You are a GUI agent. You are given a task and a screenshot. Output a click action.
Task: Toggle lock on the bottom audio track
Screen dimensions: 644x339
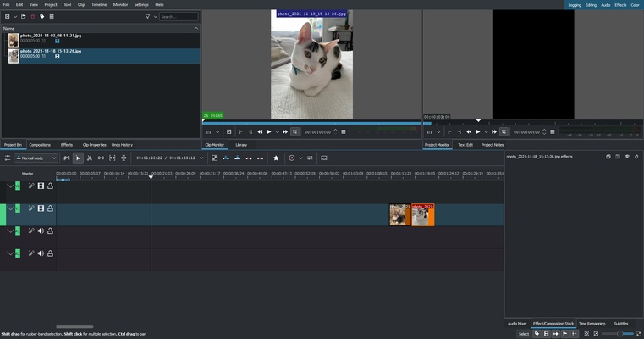coord(50,253)
